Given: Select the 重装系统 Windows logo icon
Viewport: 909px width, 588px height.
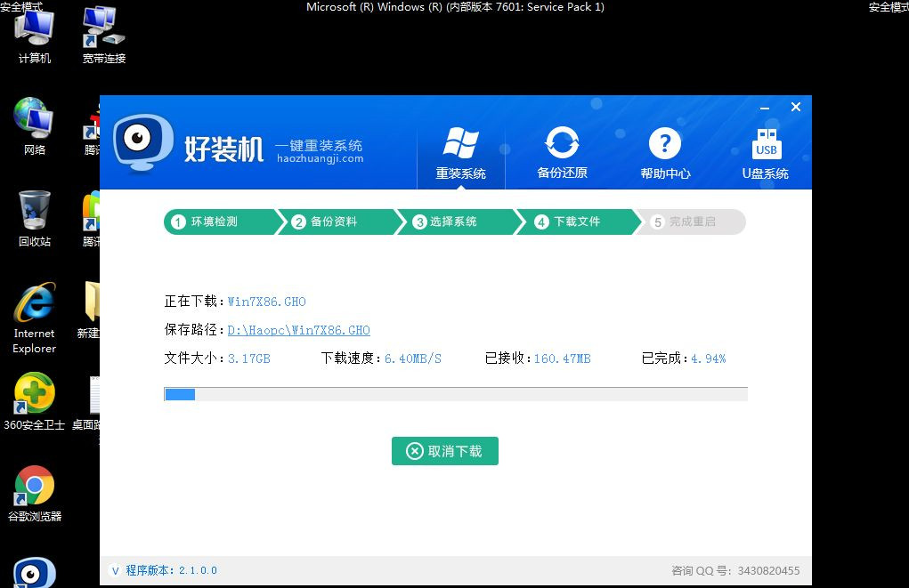Looking at the screenshot, I should tap(460, 142).
